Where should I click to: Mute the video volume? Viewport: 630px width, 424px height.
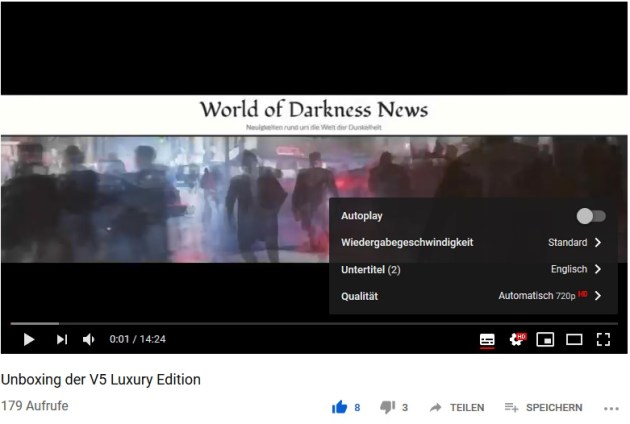coord(88,340)
